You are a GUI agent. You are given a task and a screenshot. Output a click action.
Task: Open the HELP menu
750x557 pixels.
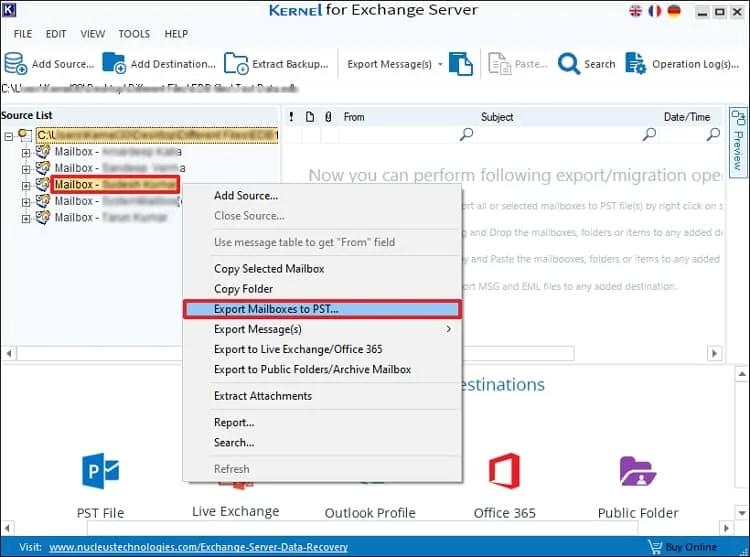pos(176,34)
